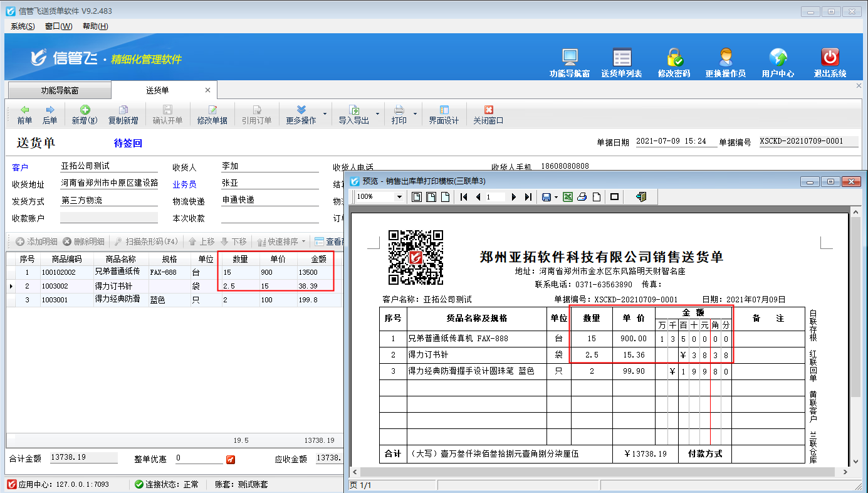Image resolution: width=868 pixels, height=493 pixels.
Task: Close preview using the exit door icon
Action: coord(641,197)
